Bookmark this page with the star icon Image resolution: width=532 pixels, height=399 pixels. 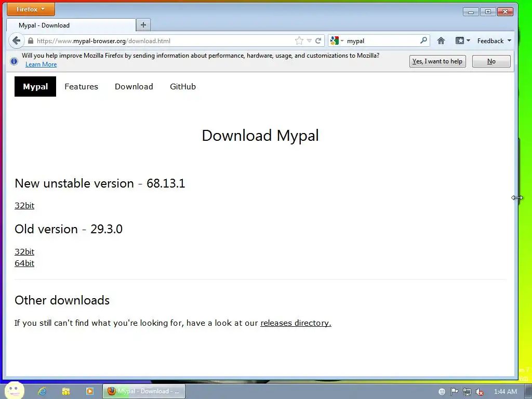299,41
